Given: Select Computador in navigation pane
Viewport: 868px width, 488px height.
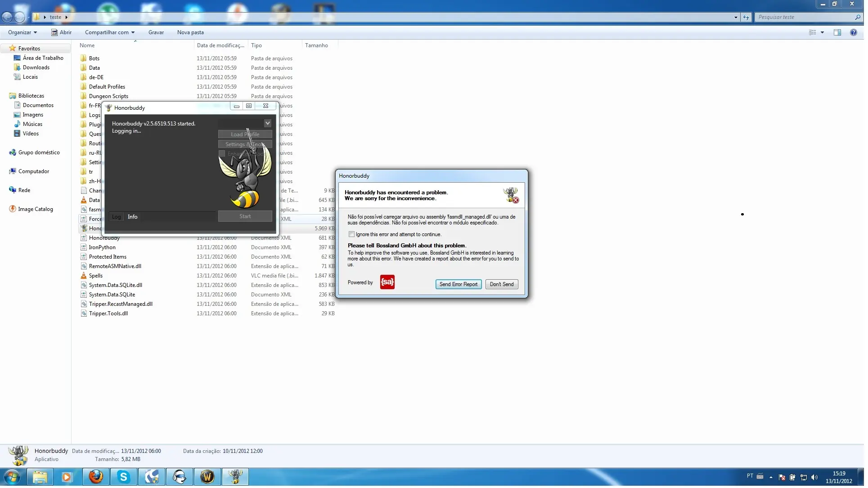Looking at the screenshot, I should pyautogui.click(x=34, y=171).
